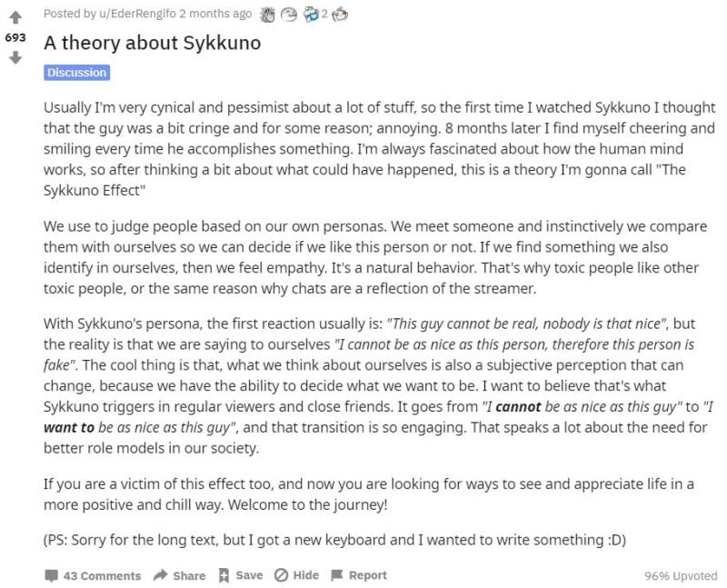Screen dimensions: 727x588
Task: Select the Discussion flair tag
Action: coord(76,72)
